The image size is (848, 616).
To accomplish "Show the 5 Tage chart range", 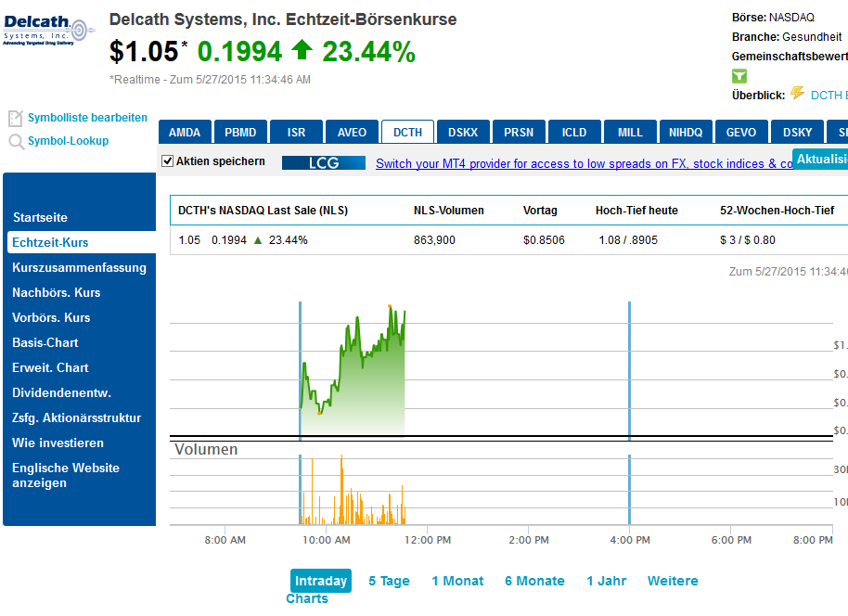I will 389,581.
